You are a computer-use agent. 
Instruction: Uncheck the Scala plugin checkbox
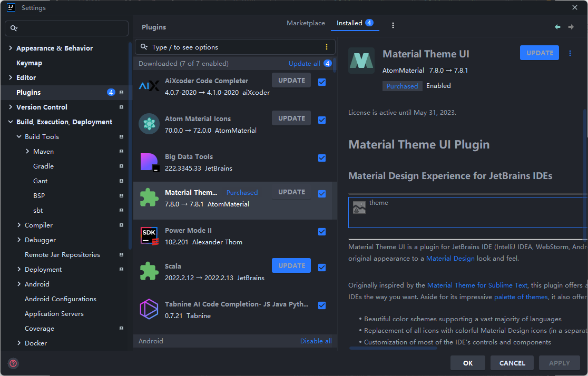(322, 268)
